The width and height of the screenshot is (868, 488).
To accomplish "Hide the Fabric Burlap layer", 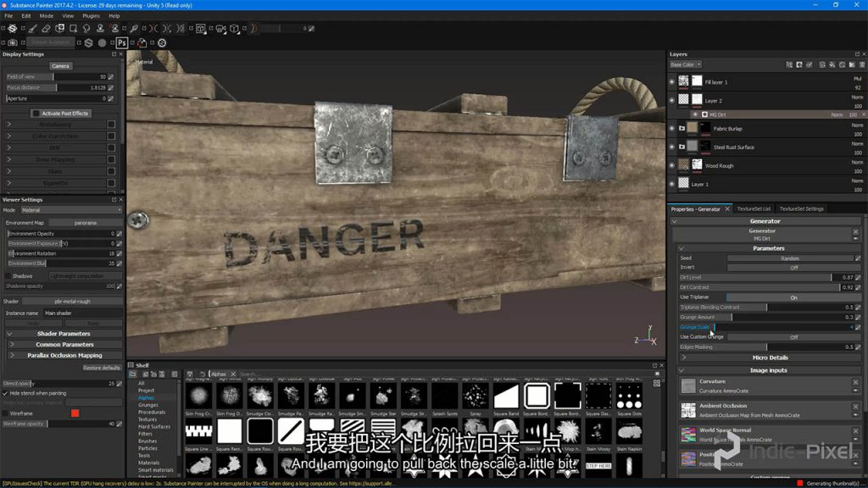I will tap(672, 129).
